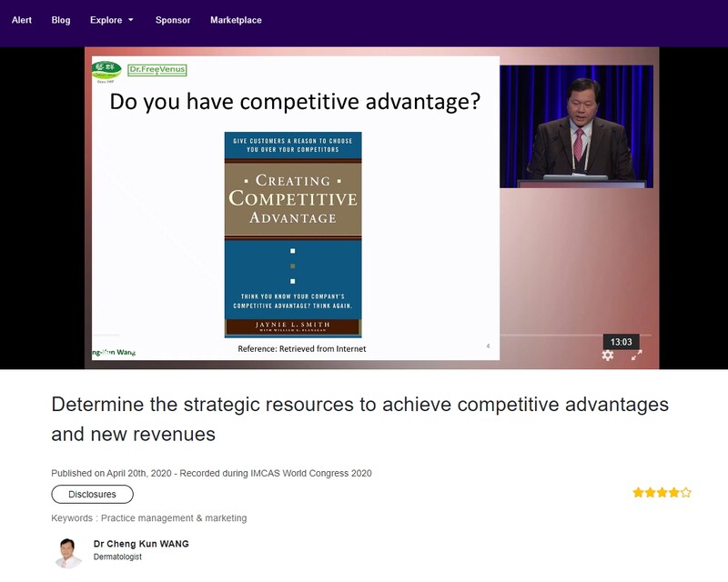Click the "Dermatologist" specialty label
728x582 pixels.
click(117, 557)
